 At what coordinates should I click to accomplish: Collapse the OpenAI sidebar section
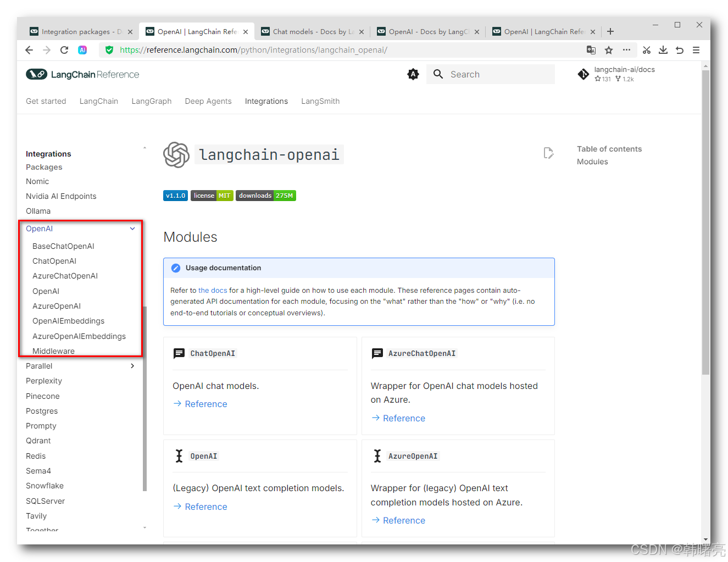point(132,229)
